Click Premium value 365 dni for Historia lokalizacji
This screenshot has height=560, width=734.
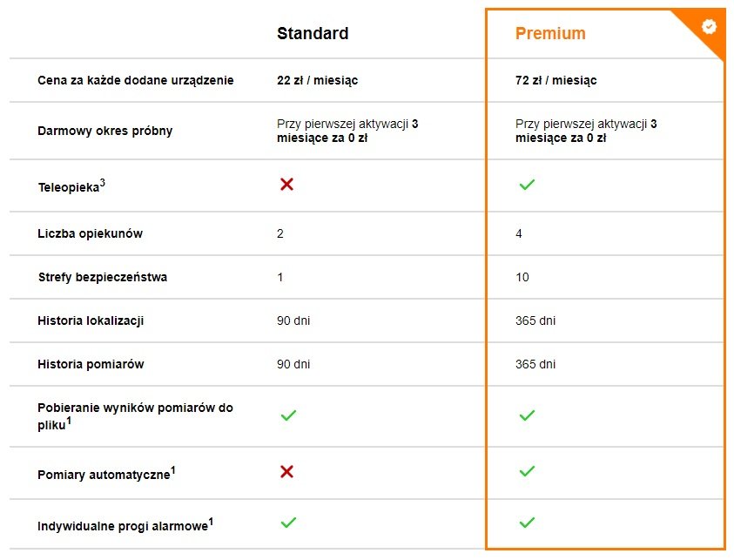click(535, 320)
